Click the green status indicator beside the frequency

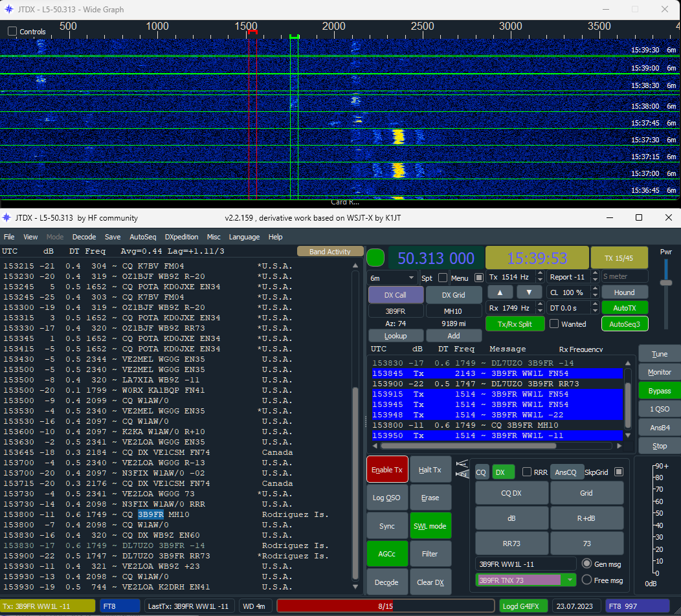(x=375, y=258)
